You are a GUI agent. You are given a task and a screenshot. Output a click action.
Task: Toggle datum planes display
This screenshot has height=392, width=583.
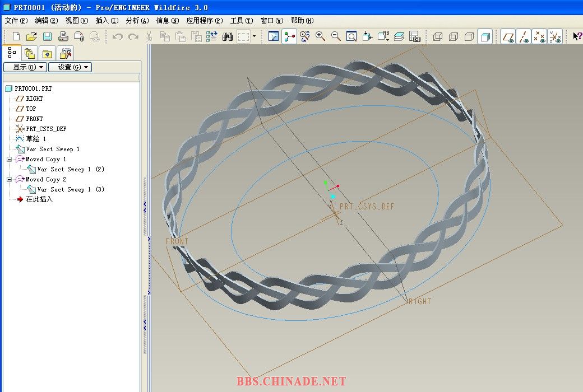coord(508,36)
